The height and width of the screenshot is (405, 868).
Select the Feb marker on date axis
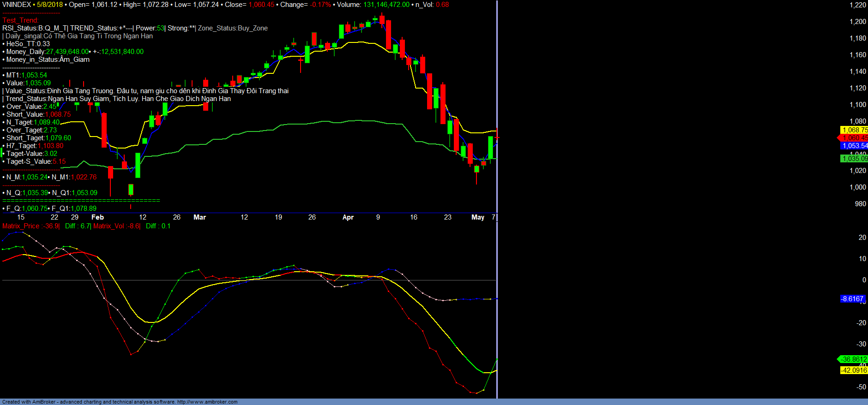(x=97, y=217)
